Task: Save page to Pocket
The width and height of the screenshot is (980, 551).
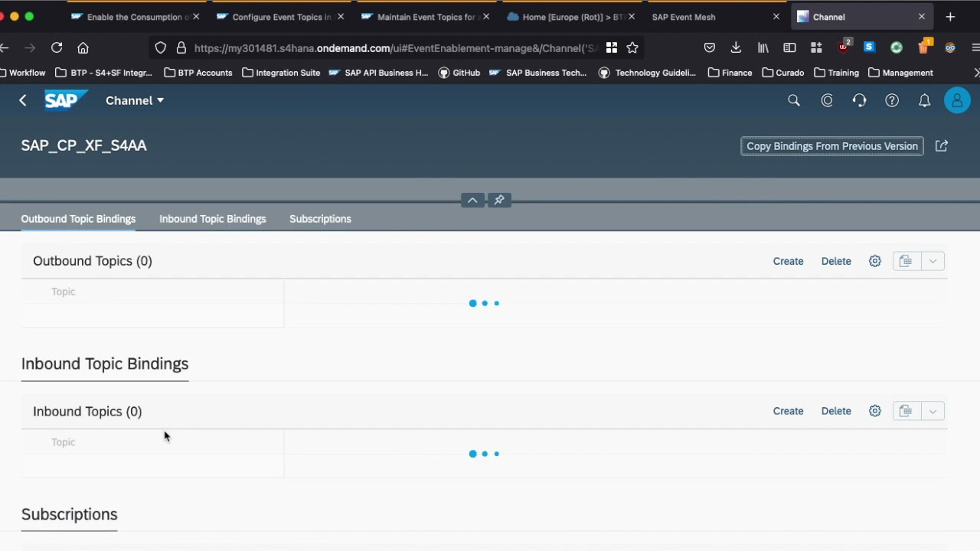Action: click(710, 47)
